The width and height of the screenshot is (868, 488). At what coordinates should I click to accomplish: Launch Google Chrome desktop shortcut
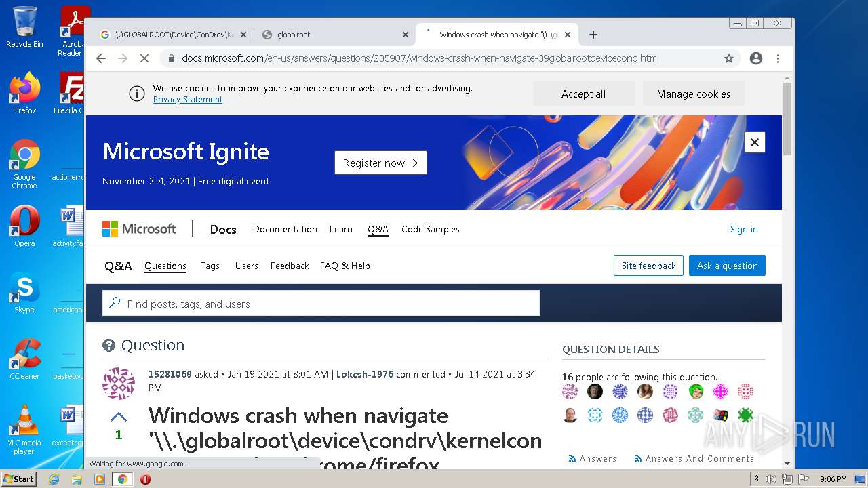(x=24, y=164)
